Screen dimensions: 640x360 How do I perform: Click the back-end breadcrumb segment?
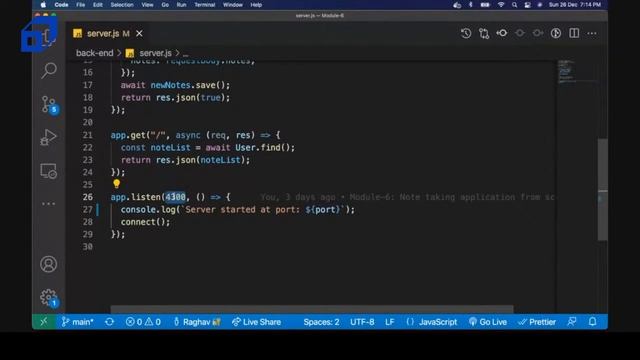click(x=94, y=53)
